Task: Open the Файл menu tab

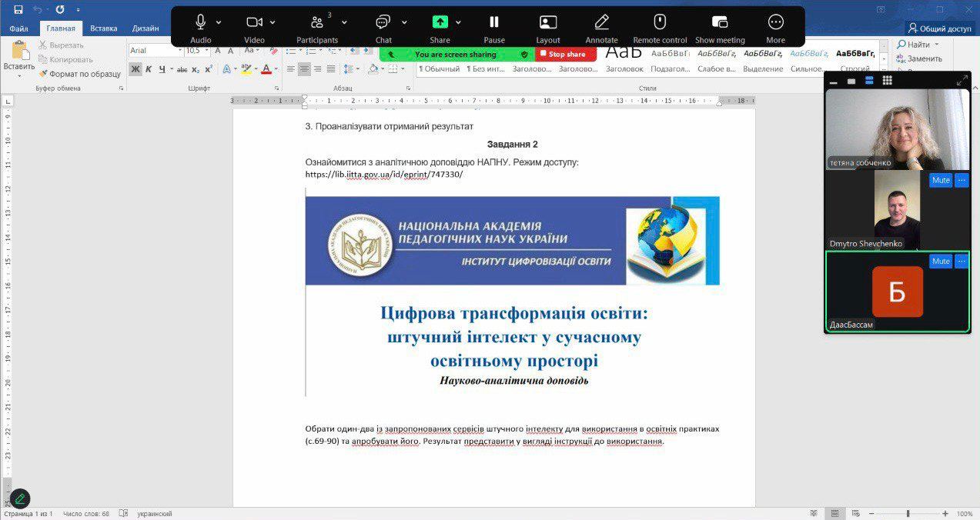Action: tap(19, 28)
